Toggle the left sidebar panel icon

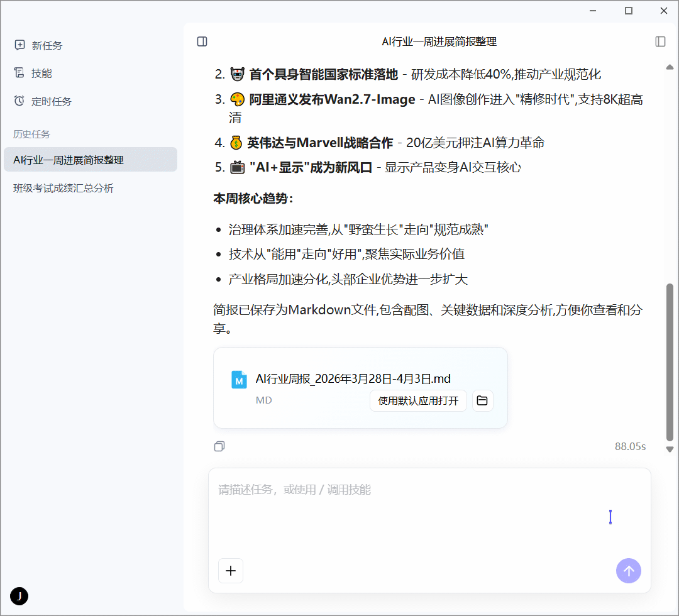(x=202, y=41)
